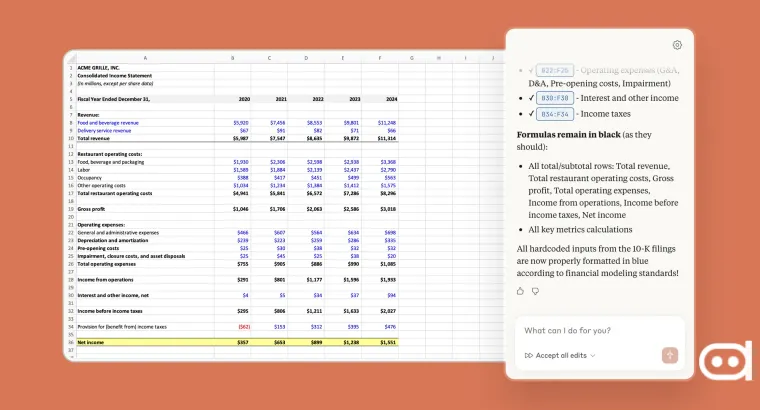Click the B22:F25 cell range chip
The width and height of the screenshot is (760, 410).
pos(554,70)
